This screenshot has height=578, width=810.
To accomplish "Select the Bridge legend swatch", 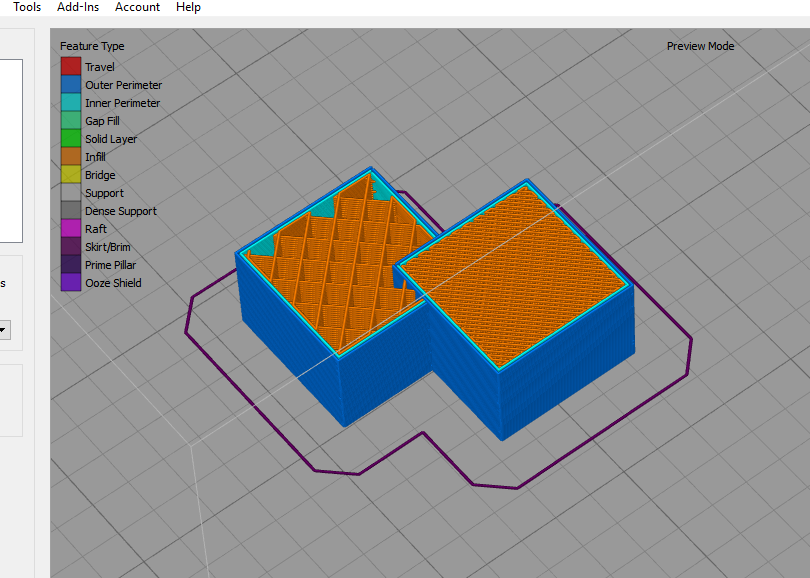I will coord(71,175).
